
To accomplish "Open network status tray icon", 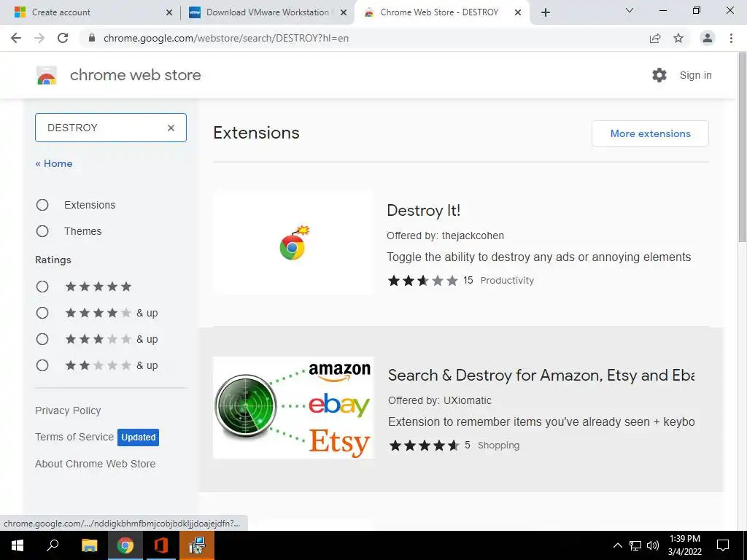I will pos(635,545).
